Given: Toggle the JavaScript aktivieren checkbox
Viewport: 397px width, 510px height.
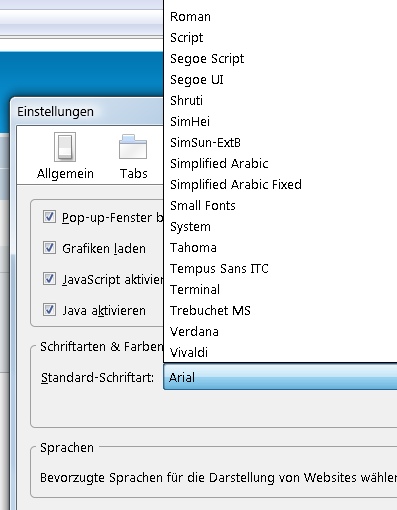Looking at the screenshot, I should coord(49,279).
